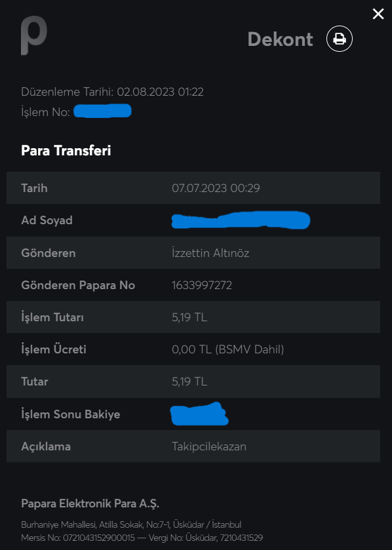Viewport: 392px width, 550px height.
Task: Select sender name İzzettin Altınöz
Action: (210, 253)
